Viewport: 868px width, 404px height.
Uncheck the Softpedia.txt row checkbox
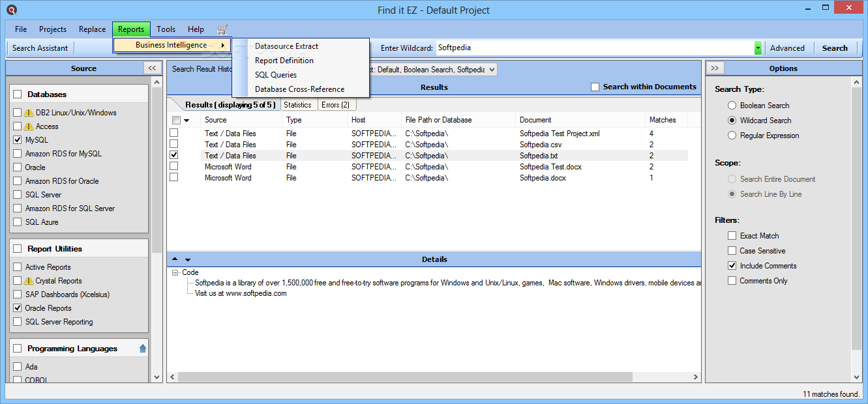coord(174,156)
